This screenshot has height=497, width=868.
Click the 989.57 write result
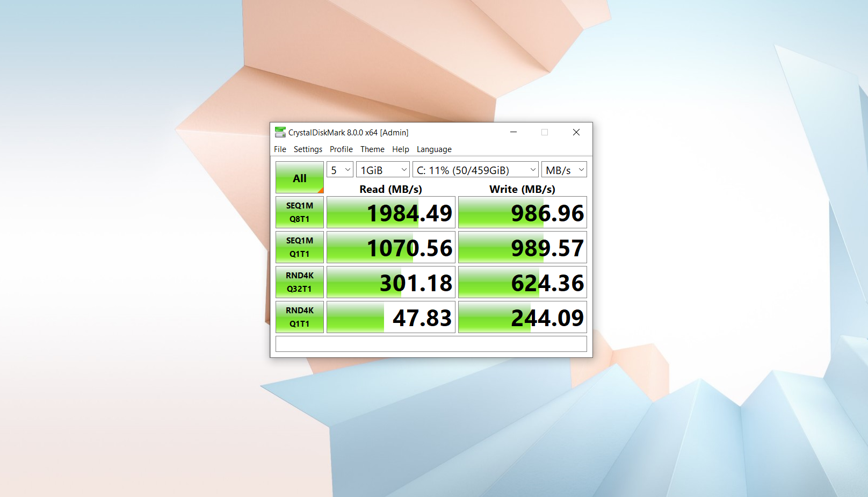click(523, 247)
